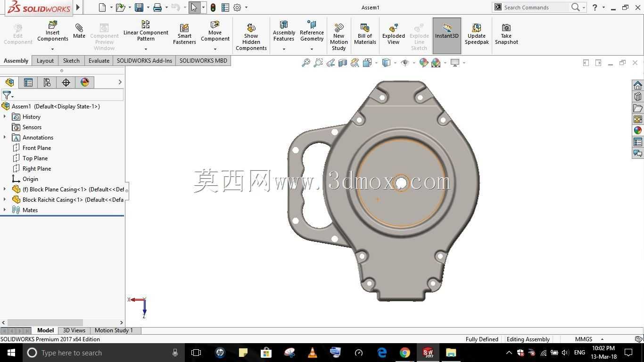Switch to 3D Views bottom tab
This screenshot has height=362, width=644.
coord(74,330)
